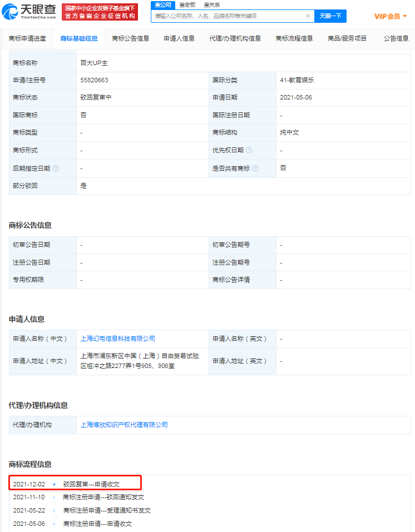Select the 查关系 search tab
The image size is (415, 532).
click(x=212, y=5)
